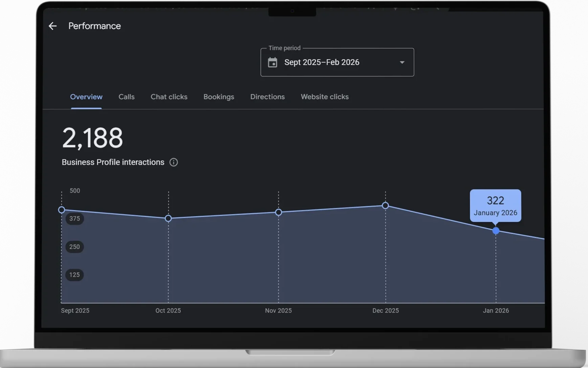Click the calendar icon in Time period

(x=273, y=63)
